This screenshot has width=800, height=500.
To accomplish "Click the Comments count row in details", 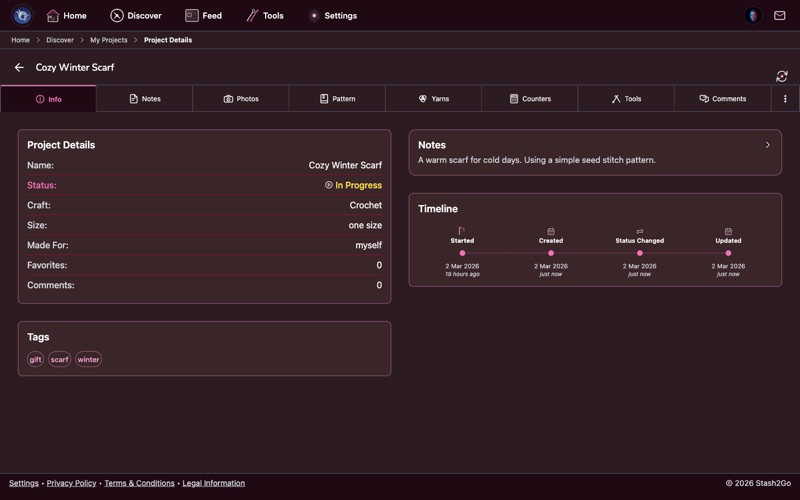I will pos(205,285).
